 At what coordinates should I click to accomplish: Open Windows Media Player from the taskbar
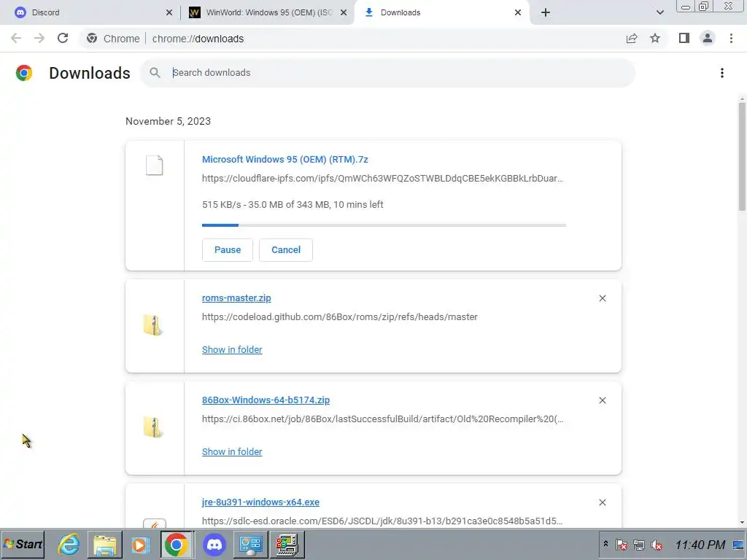(x=141, y=544)
